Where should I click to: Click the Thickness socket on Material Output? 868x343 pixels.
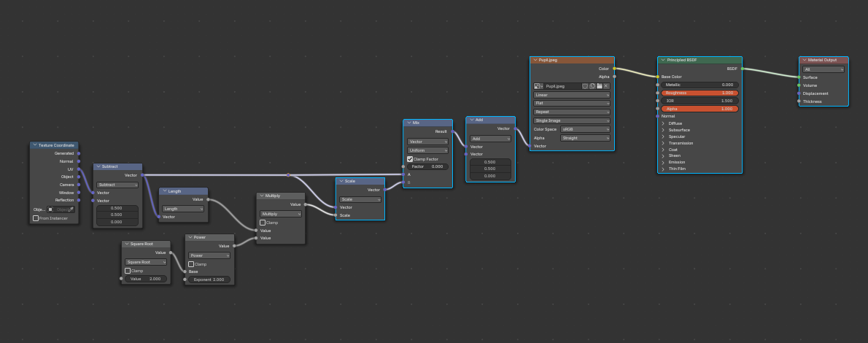click(x=799, y=101)
